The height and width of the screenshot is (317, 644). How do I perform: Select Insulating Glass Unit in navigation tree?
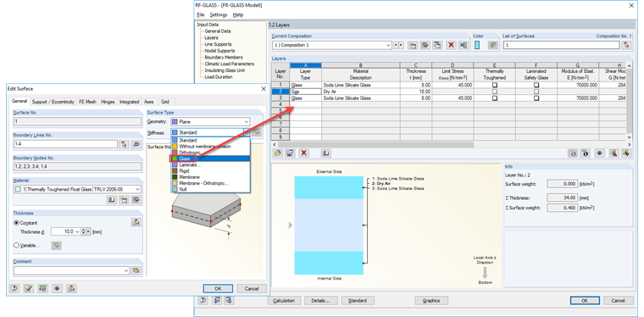coord(225,70)
